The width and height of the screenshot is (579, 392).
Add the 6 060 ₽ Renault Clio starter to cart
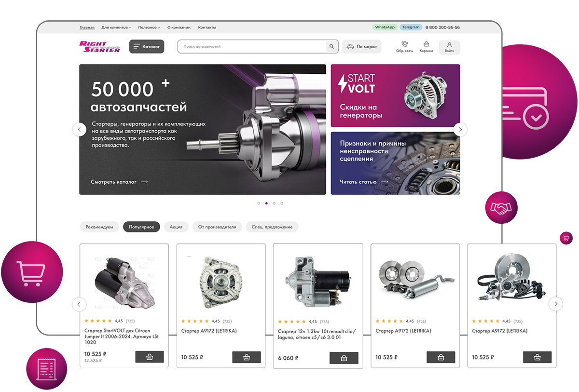point(344,358)
